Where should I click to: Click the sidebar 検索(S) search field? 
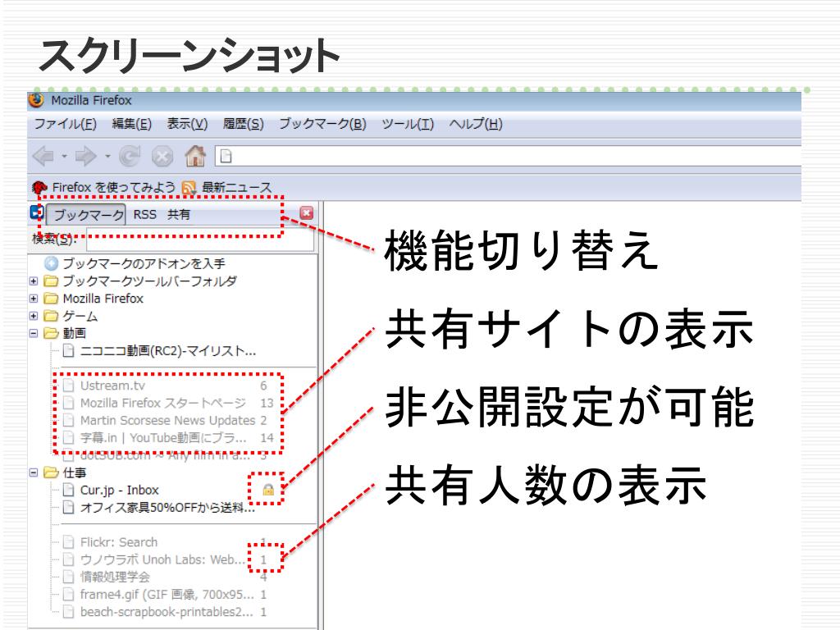click(200, 240)
